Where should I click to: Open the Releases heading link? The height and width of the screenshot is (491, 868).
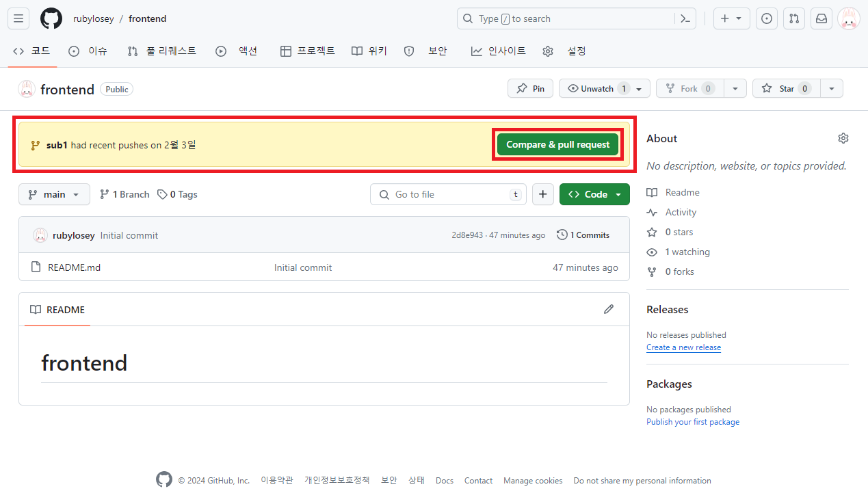point(667,309)
